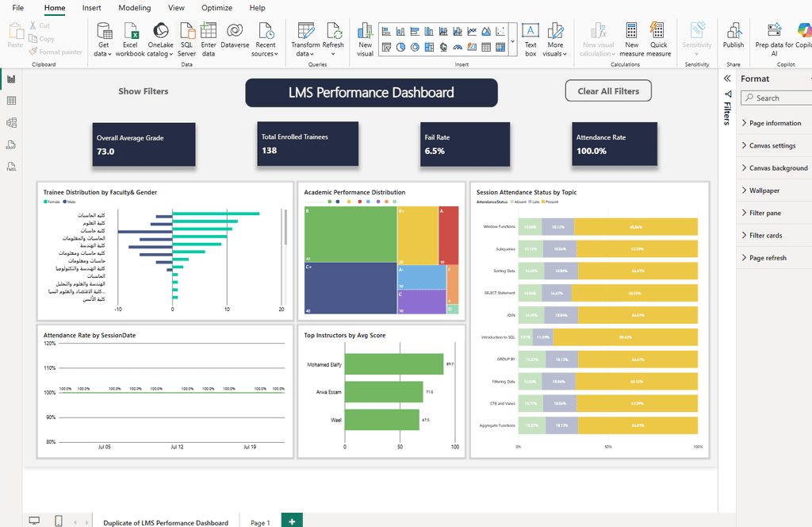Switch to the Page 1 tab

[260, 522]
